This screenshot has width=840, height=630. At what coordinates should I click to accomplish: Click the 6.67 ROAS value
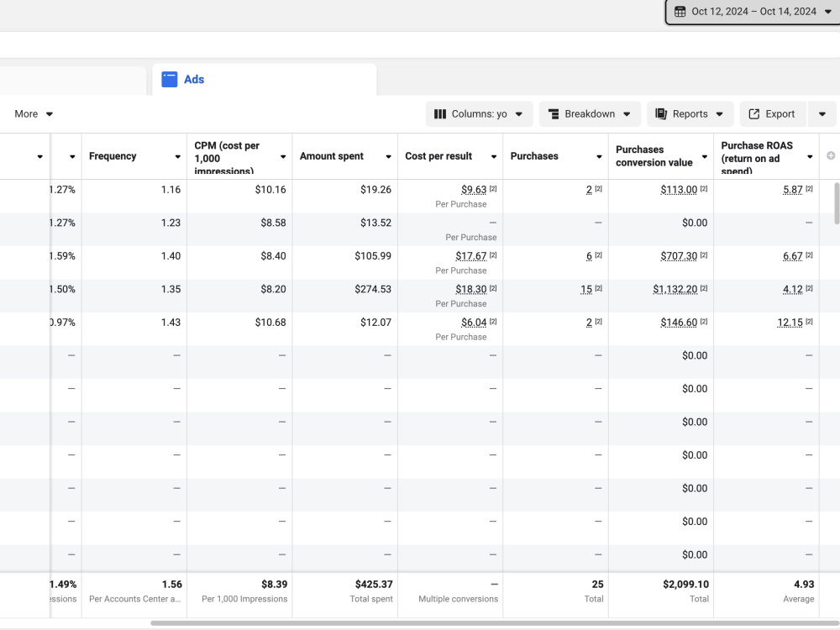(x=793, y=256)
